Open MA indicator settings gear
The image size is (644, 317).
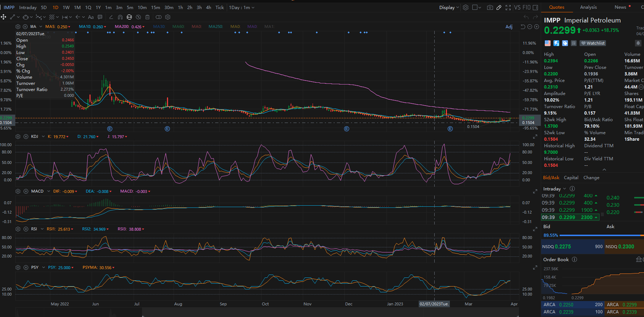tap(18, 26)
